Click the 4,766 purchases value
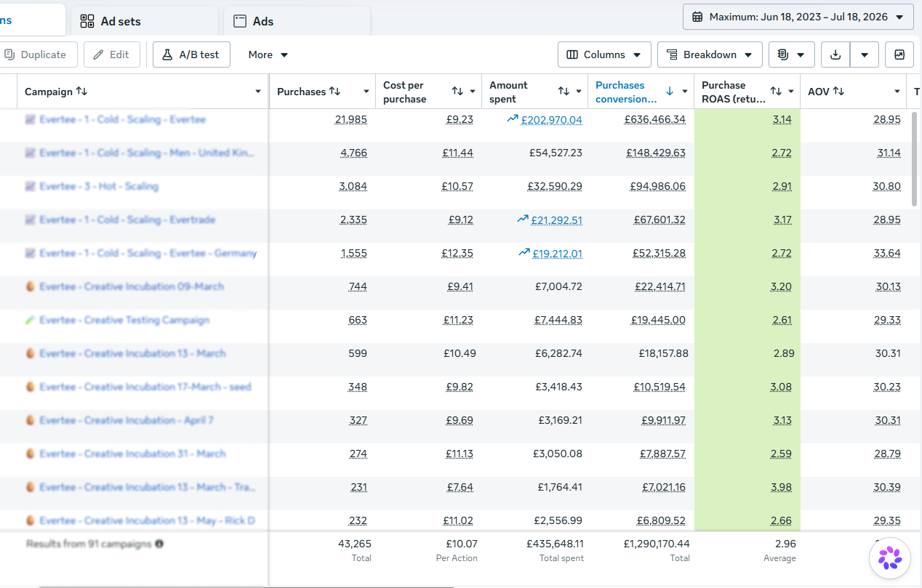 [x=353, y=153]
